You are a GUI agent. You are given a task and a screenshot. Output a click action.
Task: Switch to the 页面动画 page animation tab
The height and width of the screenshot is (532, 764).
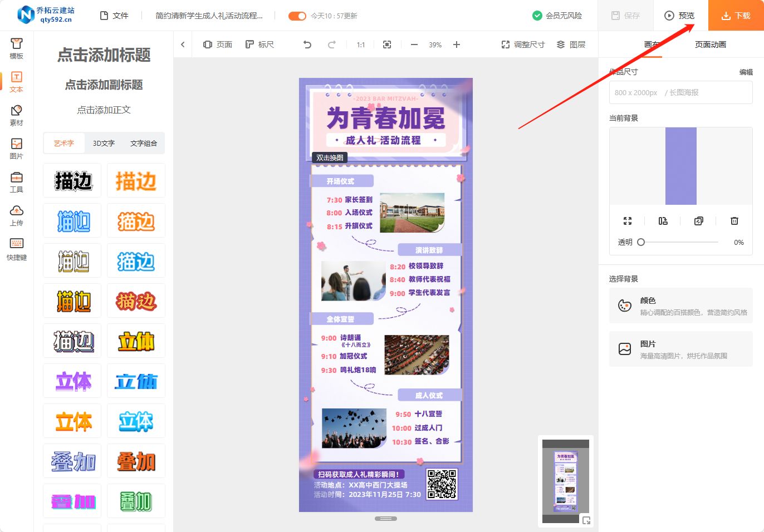pos(711,45)
